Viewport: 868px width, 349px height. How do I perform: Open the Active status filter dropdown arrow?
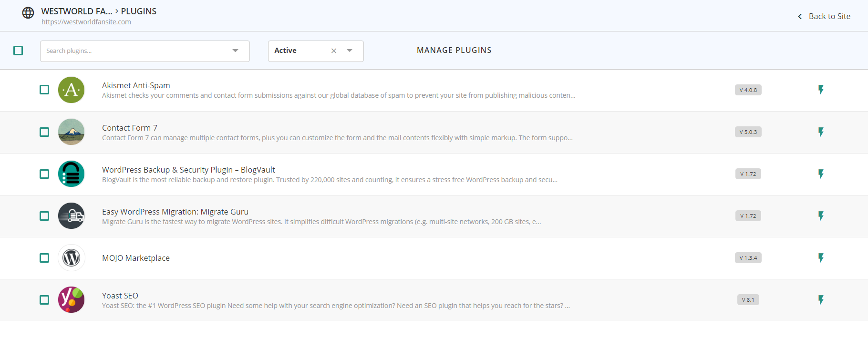pyautogui.click(x=350, y=51)
